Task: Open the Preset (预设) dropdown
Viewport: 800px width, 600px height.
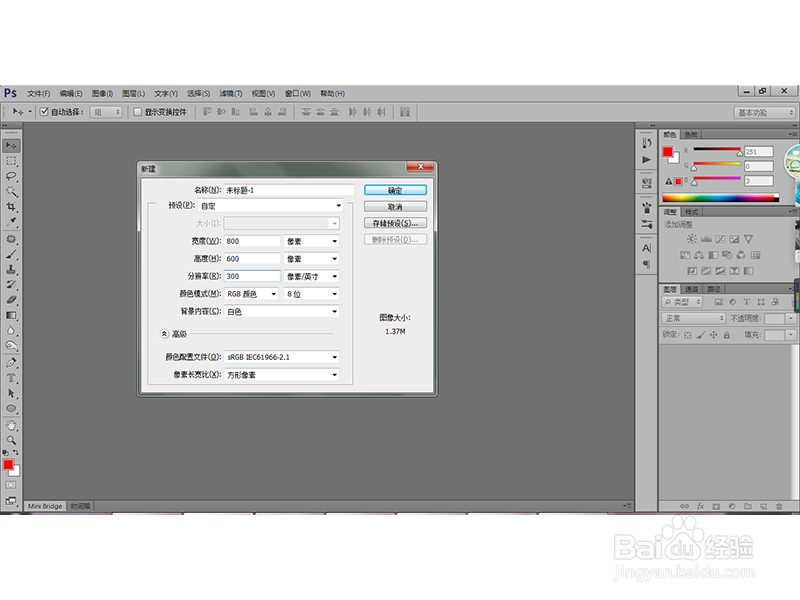Action: (x=270, y=206)
